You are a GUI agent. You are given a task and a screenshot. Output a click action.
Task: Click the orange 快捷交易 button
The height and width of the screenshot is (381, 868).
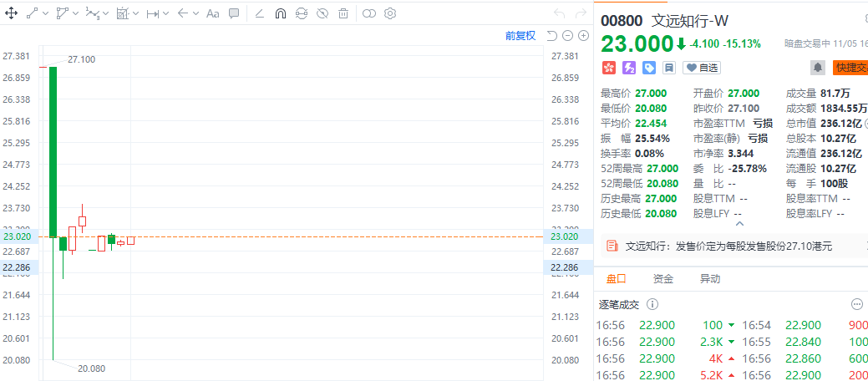(x=850, y=68)
